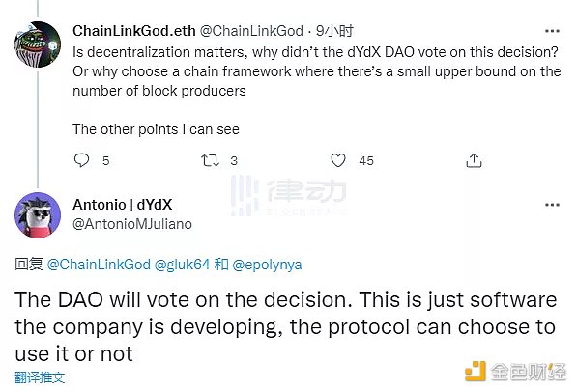Open @ChainLinkGod mention in reply line
This screenshot has width=577, height=392.
pyautogui.click(x=99, y=265)
